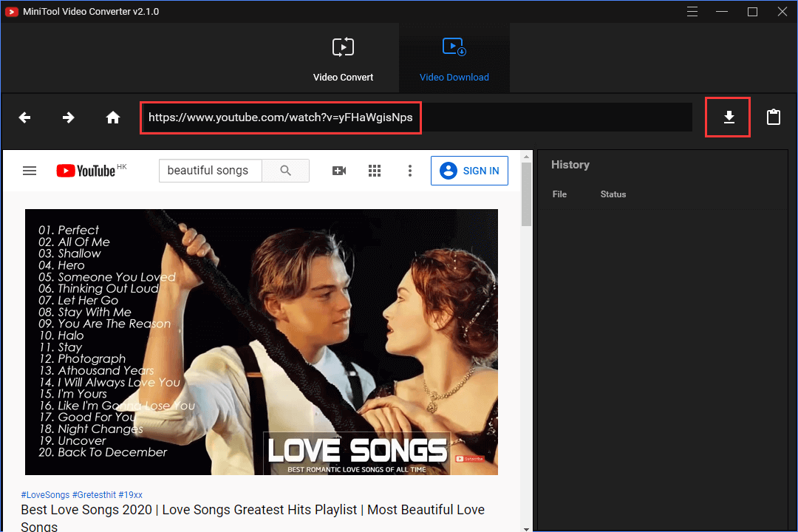798x532 pixels.
Task: Click the SIGN IN button
Action: 469,171
